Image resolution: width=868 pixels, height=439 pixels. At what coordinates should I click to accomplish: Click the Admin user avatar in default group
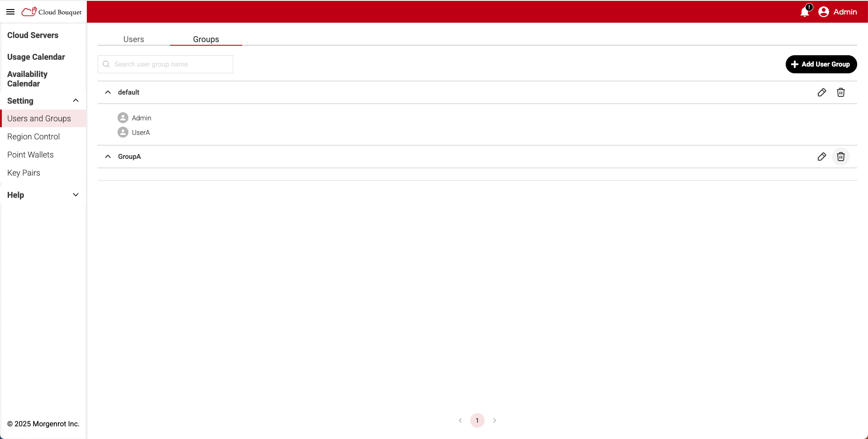[x=123, y=117]
